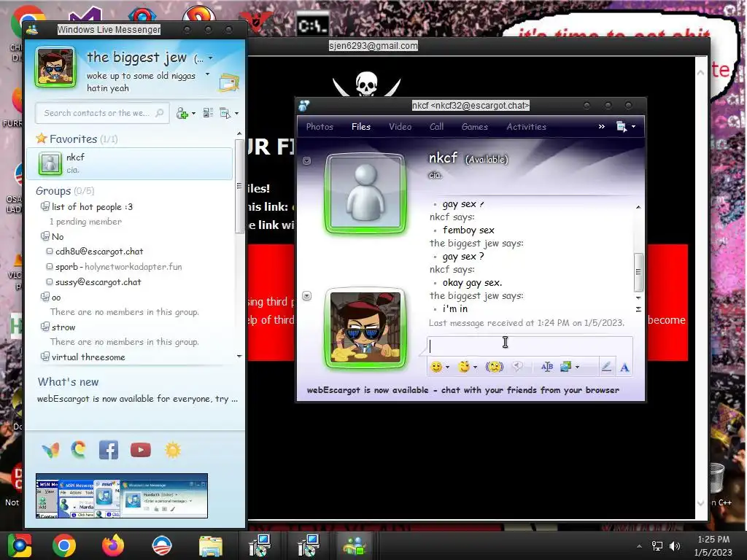This screenshot has width=747, height=560.
Task: Open the Photos tab in chat window
Action: coord(320,127)
